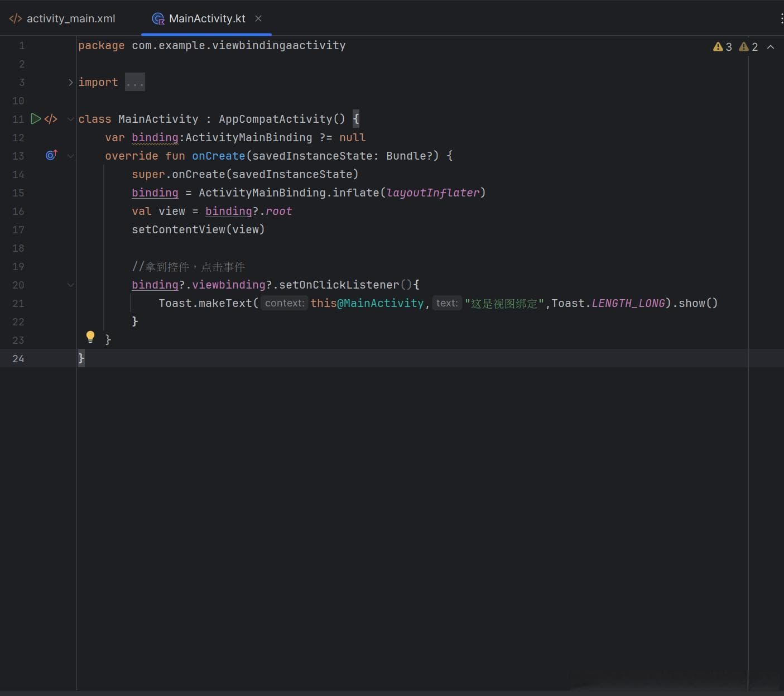Viewport: 784px width, 696px height.
Task: Click the override gutter icon beside onCreate
Action: tap(51, 155)
